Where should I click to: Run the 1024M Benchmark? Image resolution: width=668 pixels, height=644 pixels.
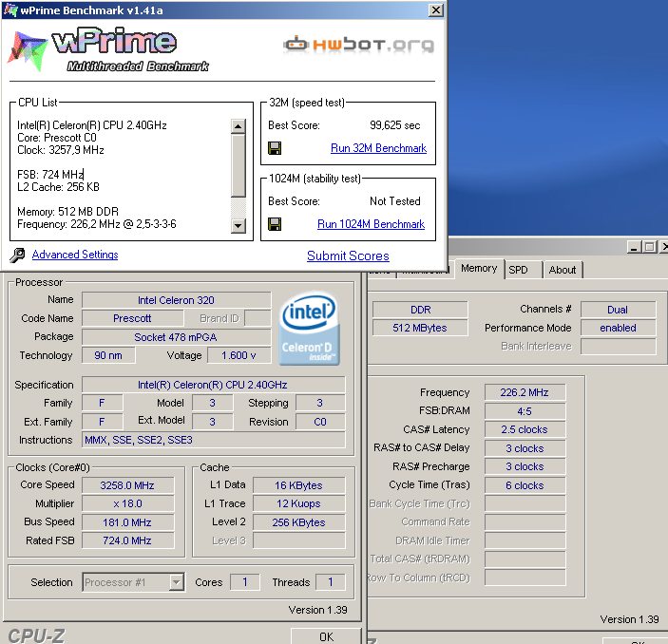coord(371,224)
